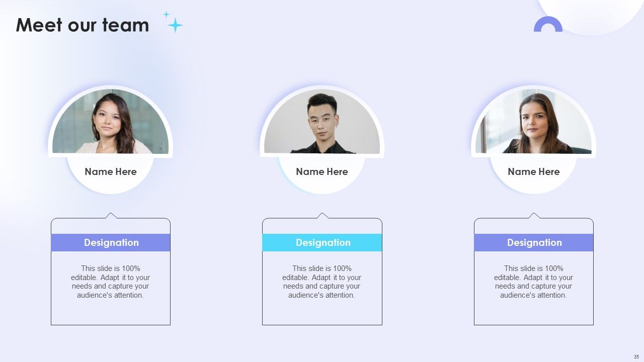Select the right purple Designation bar
The image size is (644, 362).
click(x=534, y=242)
